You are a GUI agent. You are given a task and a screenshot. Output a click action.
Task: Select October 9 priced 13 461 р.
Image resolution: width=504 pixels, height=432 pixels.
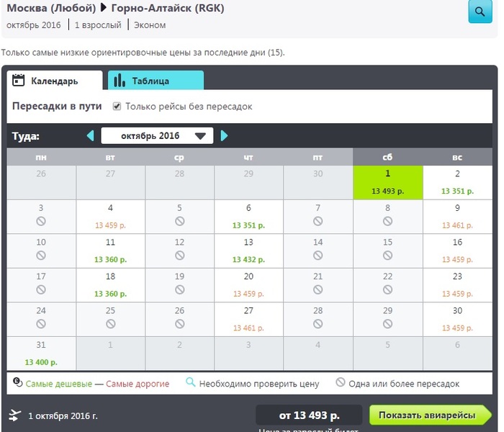pyautogui.click(x=457, y=216)
